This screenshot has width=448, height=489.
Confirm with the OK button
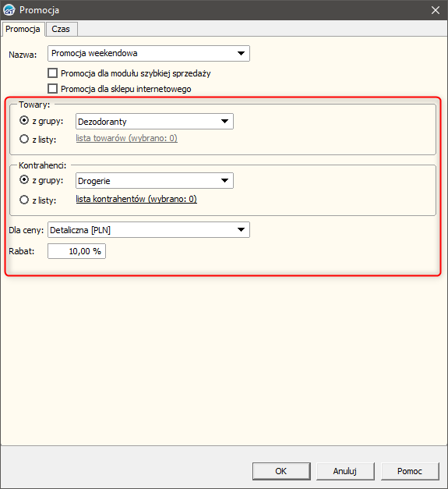coord(281,471)
